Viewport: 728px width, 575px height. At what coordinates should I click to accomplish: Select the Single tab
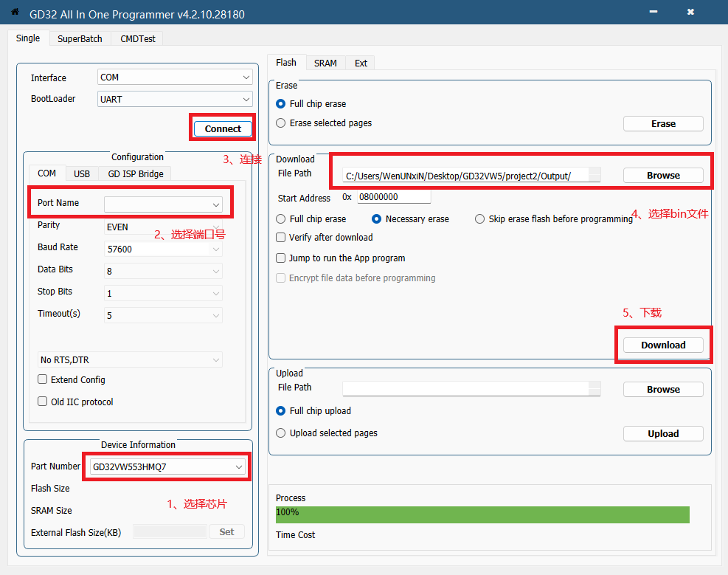28,38
